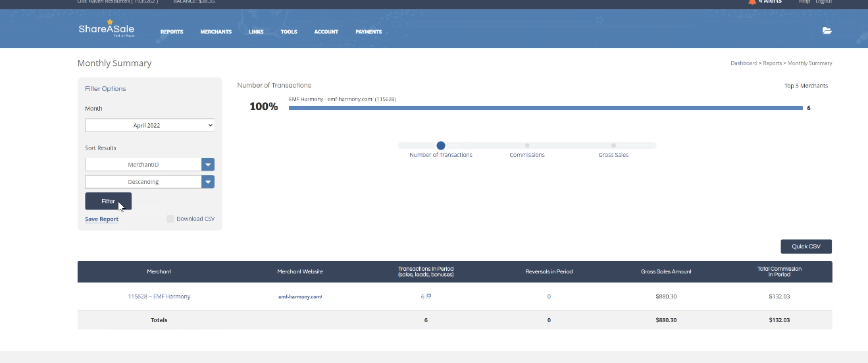Open the 115628 – EMF Harmony merchant link
Screen dimensions: 868x363
[159, 296]
